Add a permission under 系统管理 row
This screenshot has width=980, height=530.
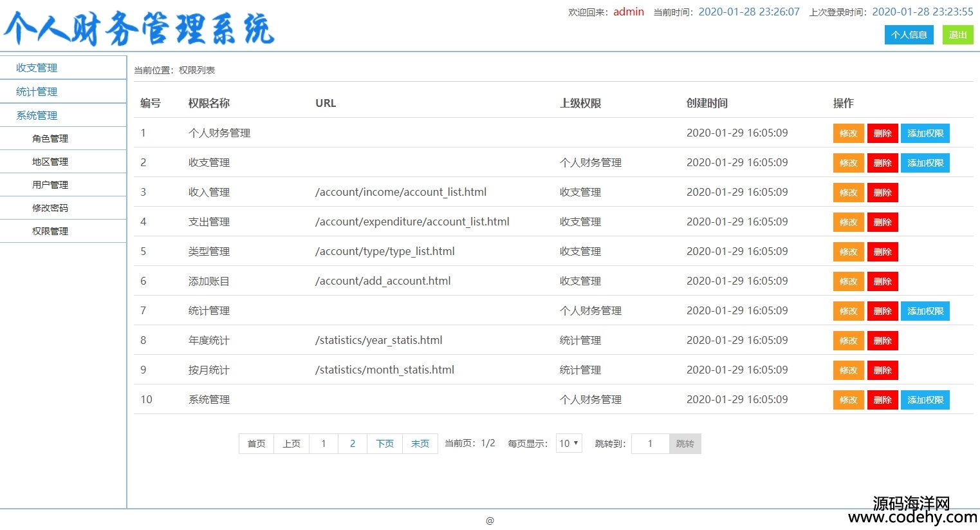925,400
